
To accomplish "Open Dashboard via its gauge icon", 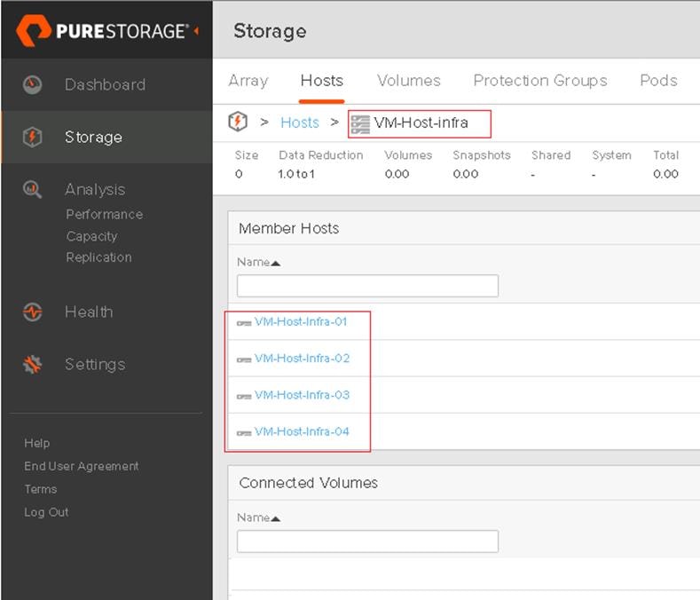I will pos(33,85).
